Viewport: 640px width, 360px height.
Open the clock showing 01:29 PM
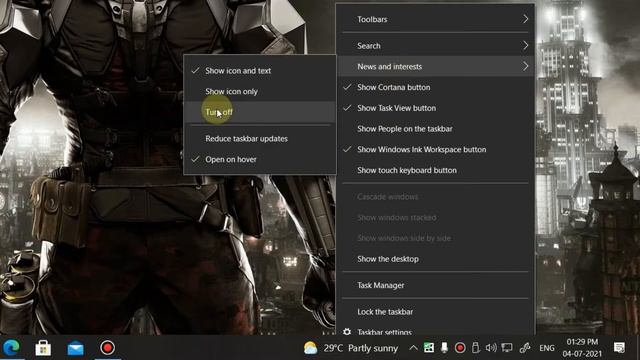pos(582,348)
